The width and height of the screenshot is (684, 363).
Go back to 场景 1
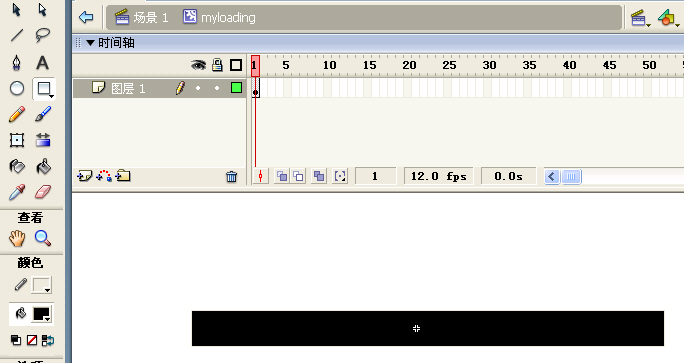(86, 17)
